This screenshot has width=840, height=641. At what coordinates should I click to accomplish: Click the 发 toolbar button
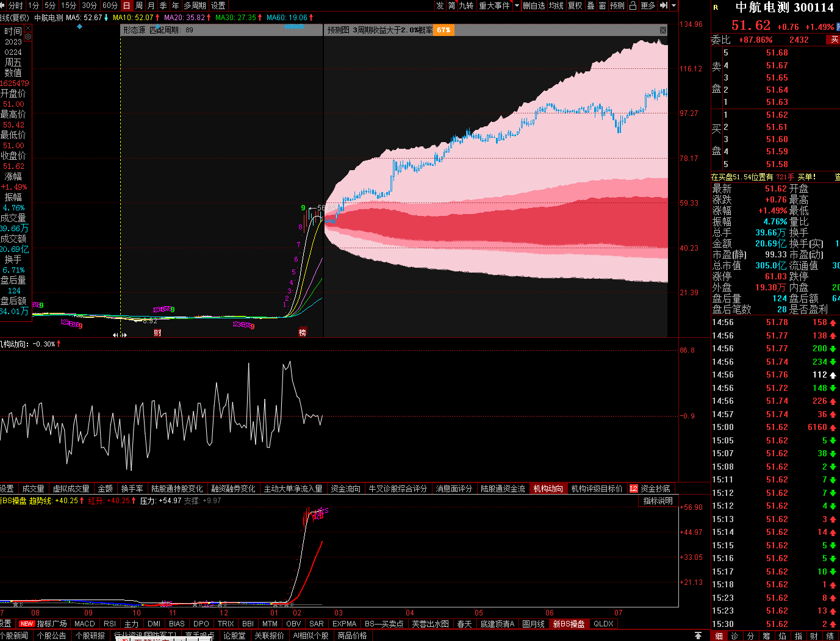coord(440,5)
